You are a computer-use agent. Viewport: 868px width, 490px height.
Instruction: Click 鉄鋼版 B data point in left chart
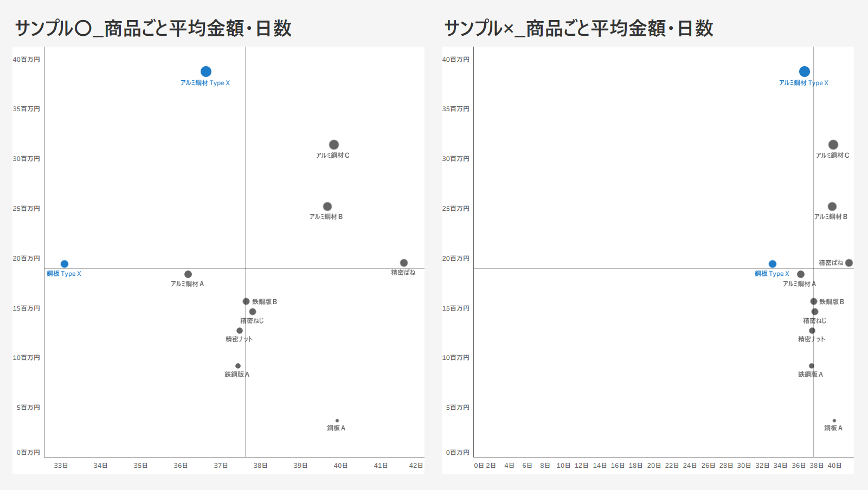pyautogui.click(x=246, y=301)
